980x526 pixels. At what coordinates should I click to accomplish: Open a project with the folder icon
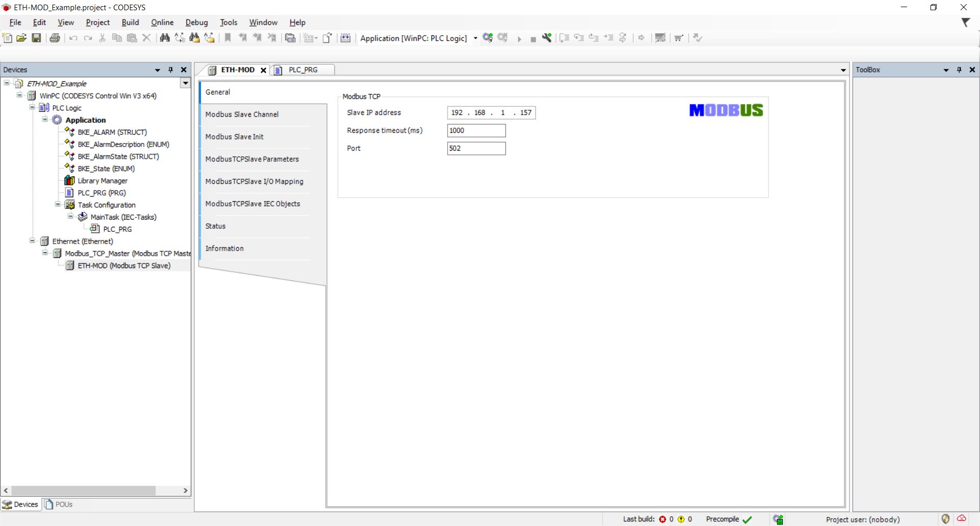point(21,38)
